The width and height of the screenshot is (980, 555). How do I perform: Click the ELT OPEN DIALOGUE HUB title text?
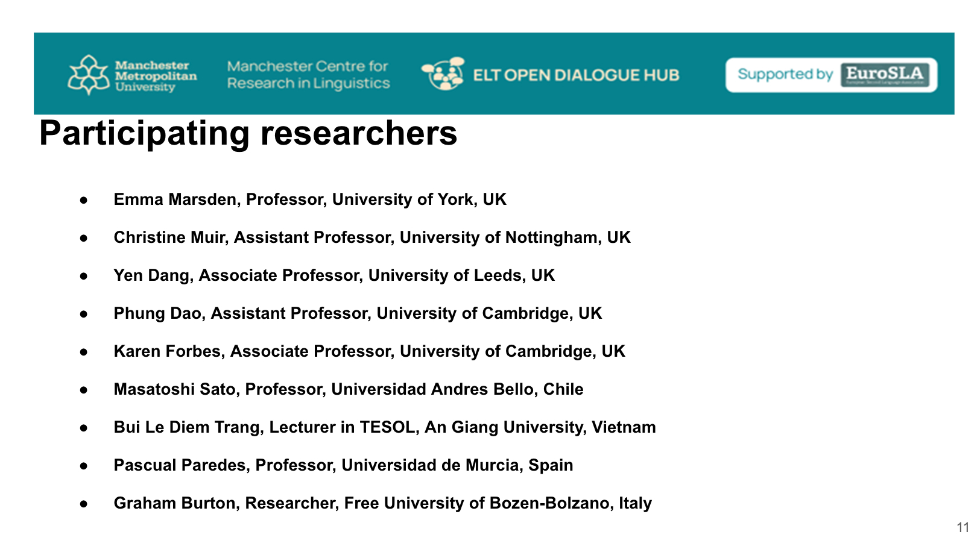[x=576, y=75]
